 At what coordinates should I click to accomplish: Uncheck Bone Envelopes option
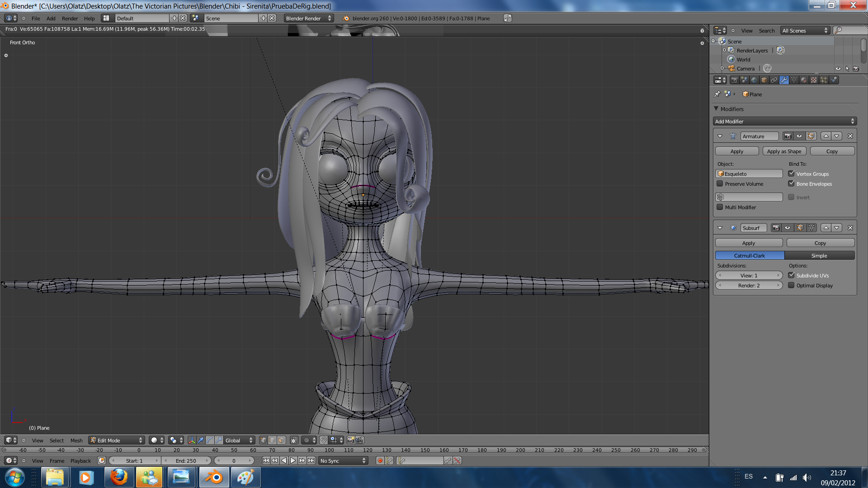tap(791, 184)
